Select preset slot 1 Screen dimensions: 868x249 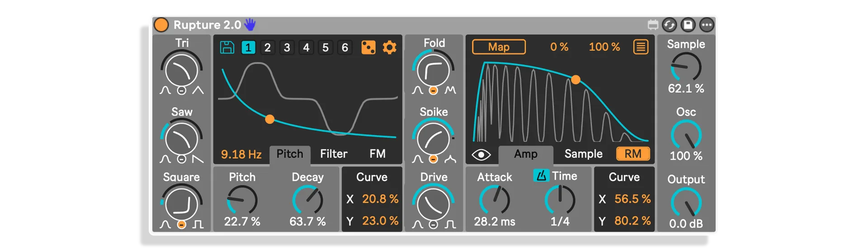tap(248, 47)
